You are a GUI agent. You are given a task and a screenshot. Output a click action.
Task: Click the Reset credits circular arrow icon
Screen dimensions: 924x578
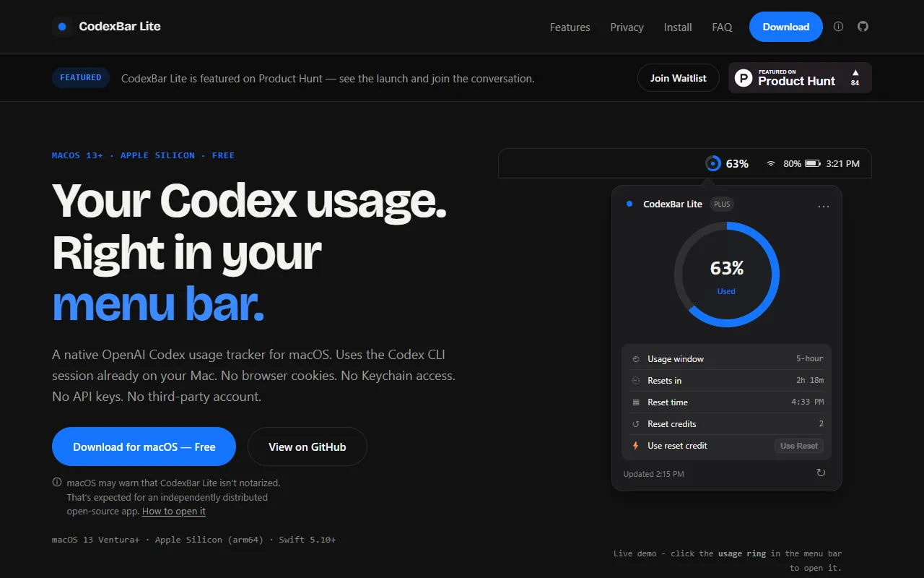635,424
